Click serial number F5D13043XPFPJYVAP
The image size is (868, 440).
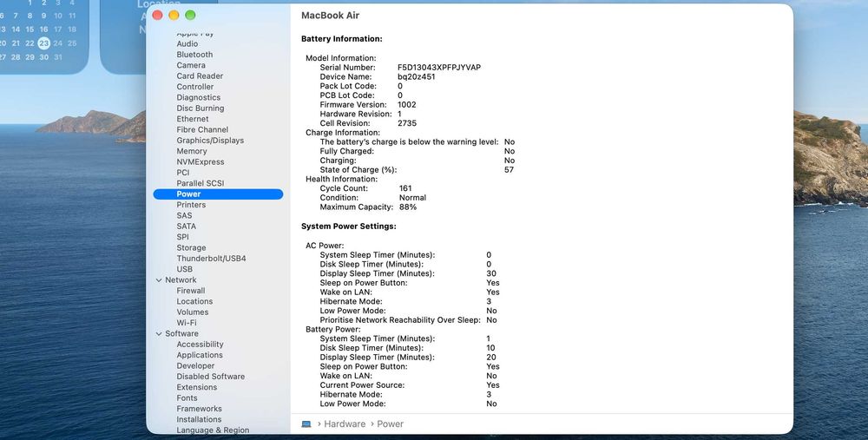click(439, 68)
